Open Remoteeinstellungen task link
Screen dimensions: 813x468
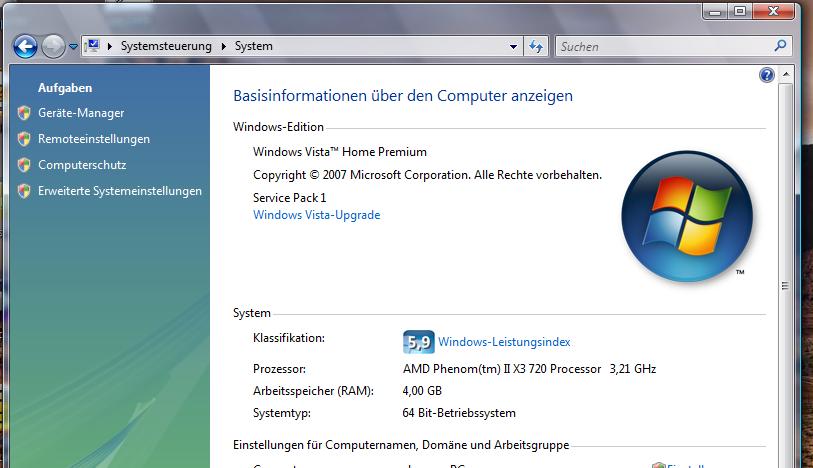coord(94,139)
